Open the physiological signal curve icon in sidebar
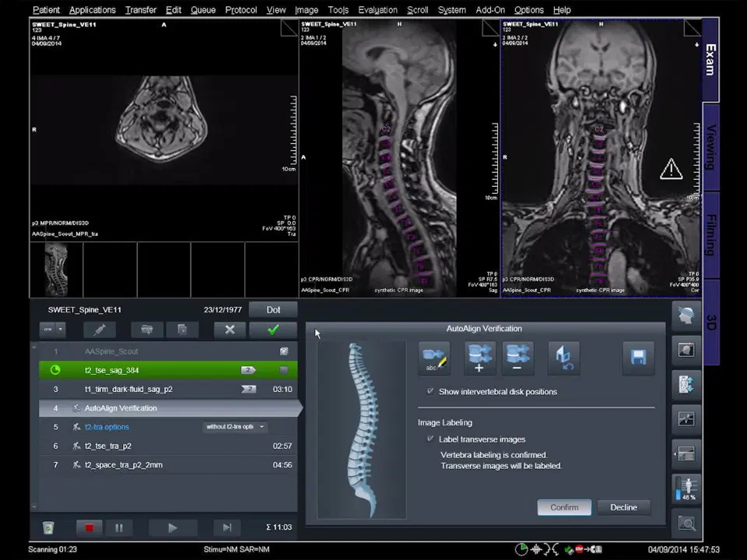Image resolution: width=747 pixels, height=560 pixels. (686, 419)
